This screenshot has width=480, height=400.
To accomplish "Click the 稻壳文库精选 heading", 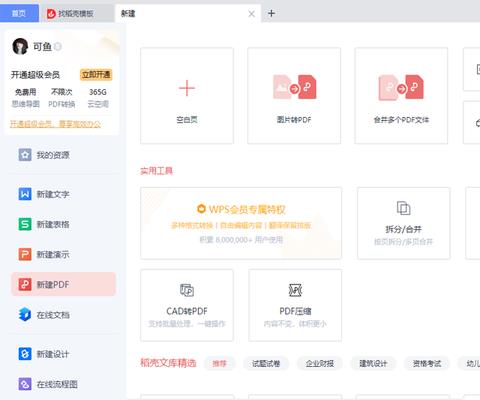I will coord(168,363).
